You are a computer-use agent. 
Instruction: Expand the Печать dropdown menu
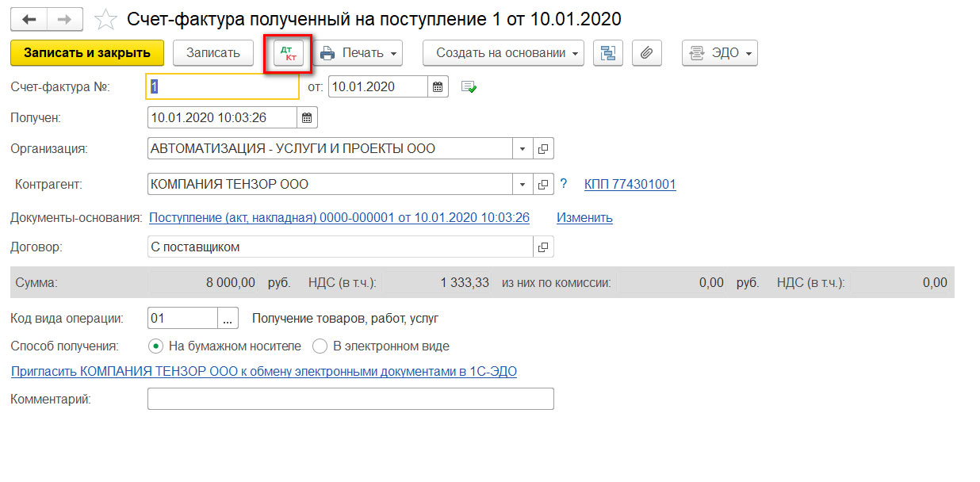[x=358, y=53]
